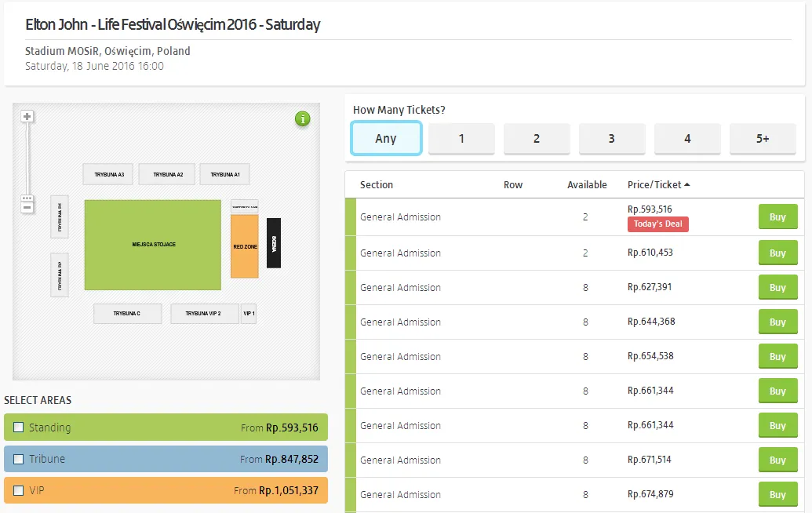Click available count in the Rp.644,368 row
This screenshot has height=513, width=812.
click(x=586, y=322)
